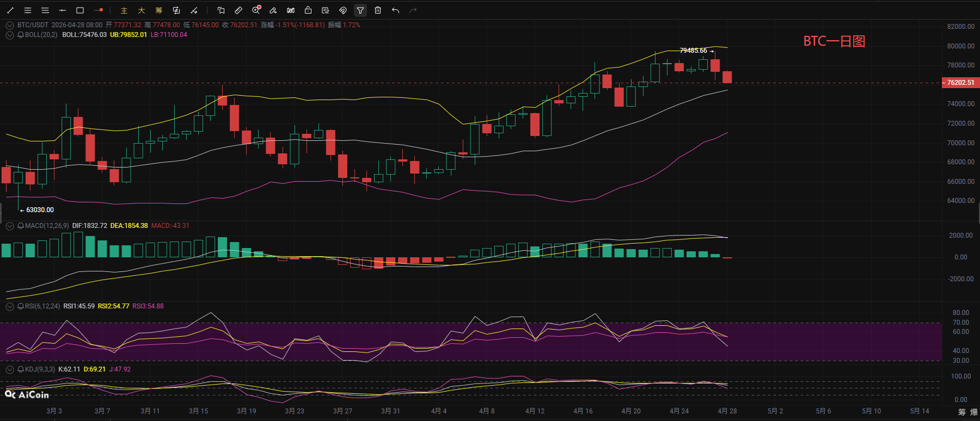Click the 筹 toolbar tab
The image size is (980, 421).
159,10
